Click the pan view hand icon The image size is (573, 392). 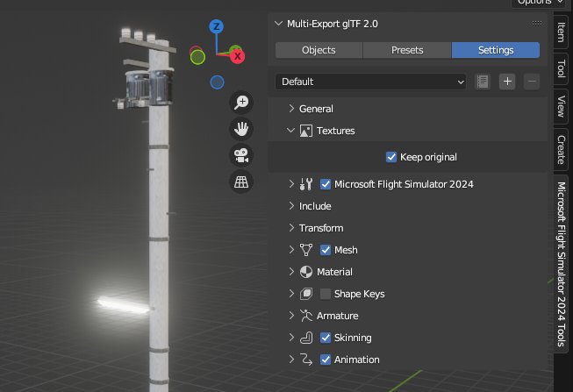tap(240, 129)
